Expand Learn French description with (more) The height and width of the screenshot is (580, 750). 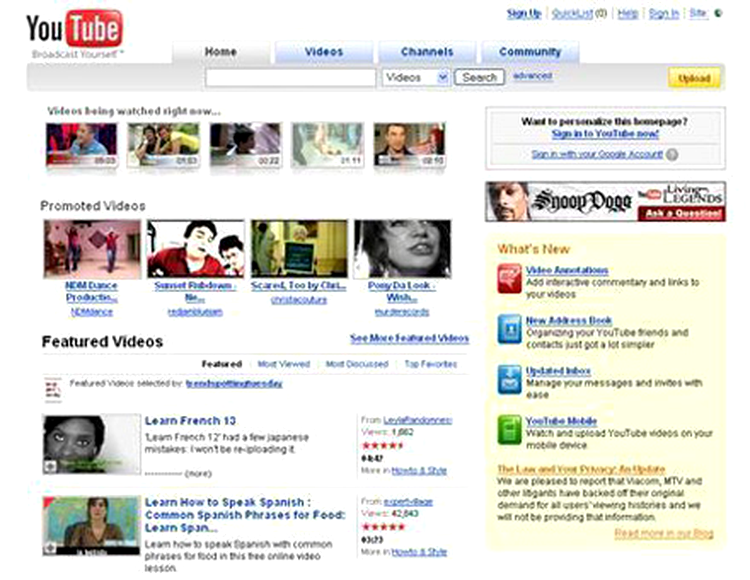coord(198,474)
